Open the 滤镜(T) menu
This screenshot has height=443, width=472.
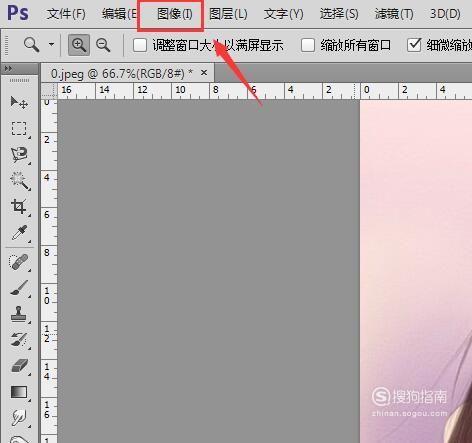pyautogui.click(x=394, y=14)
